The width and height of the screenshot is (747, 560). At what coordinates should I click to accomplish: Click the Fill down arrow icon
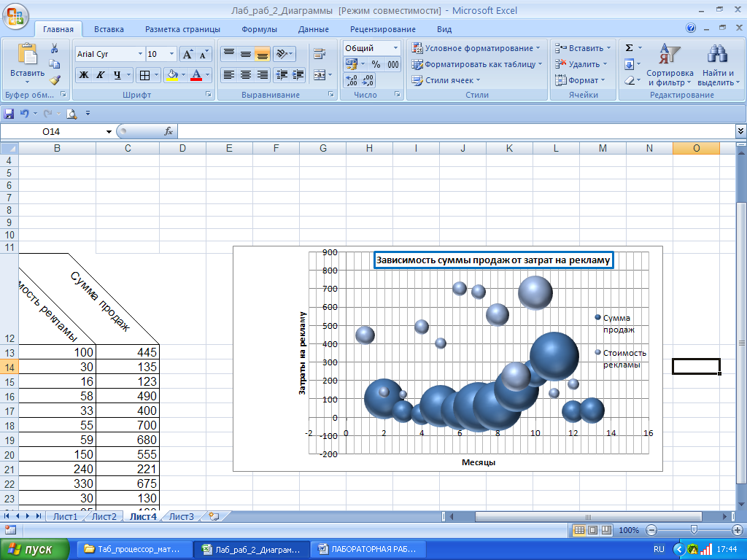629,64
